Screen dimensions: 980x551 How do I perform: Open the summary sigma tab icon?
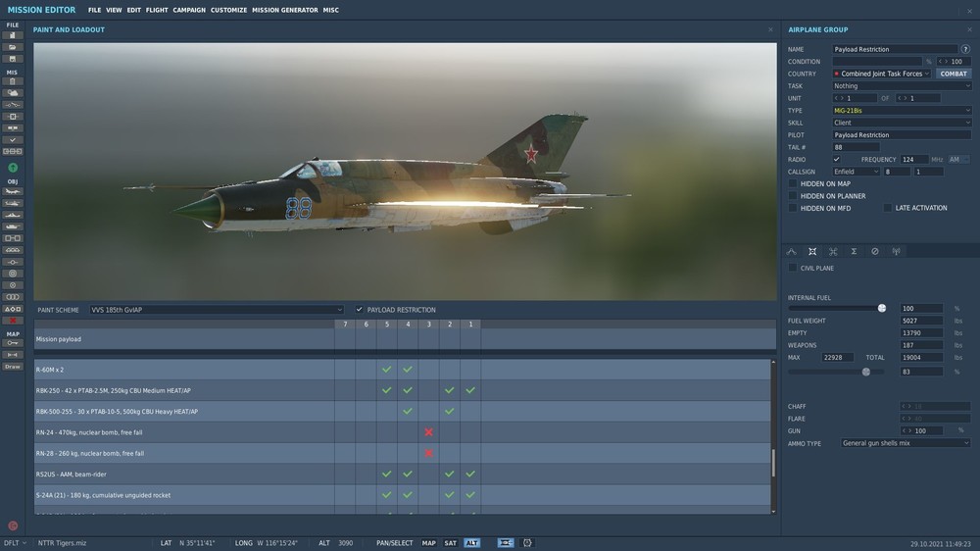[x=854, y=251]
